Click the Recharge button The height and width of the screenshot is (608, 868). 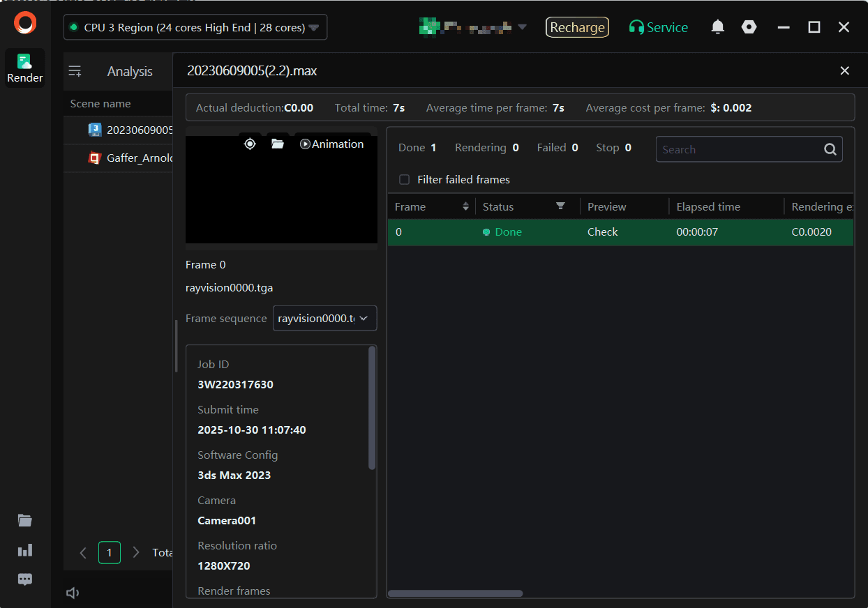click(x=577, y=27)
